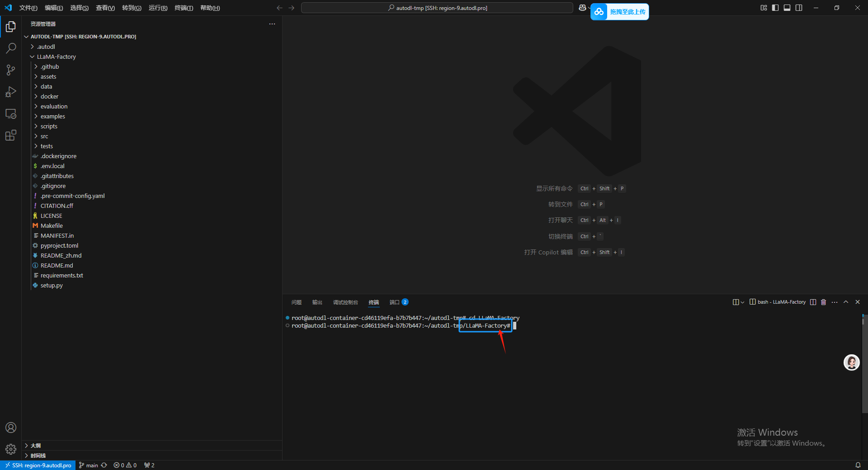Image resolution: width=868 pixels, height=470 pixels.
Task: Open the Source Control view
Action: tap(11, 70)
